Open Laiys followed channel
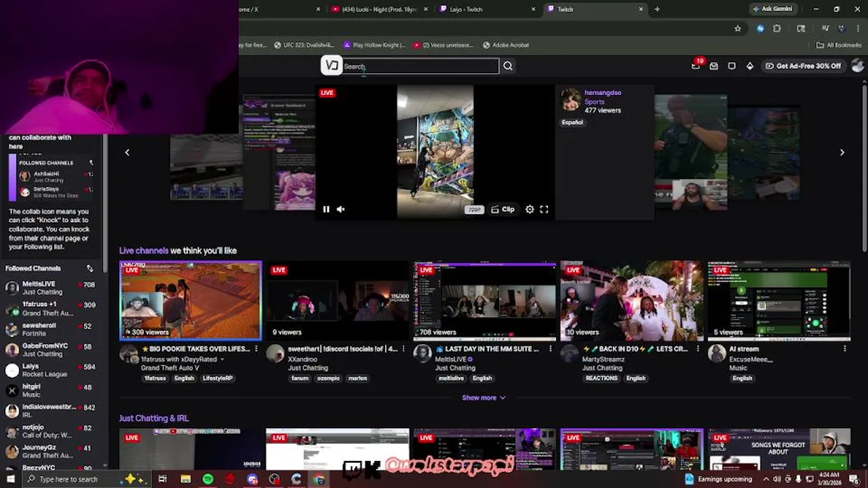 pos(51,370)
